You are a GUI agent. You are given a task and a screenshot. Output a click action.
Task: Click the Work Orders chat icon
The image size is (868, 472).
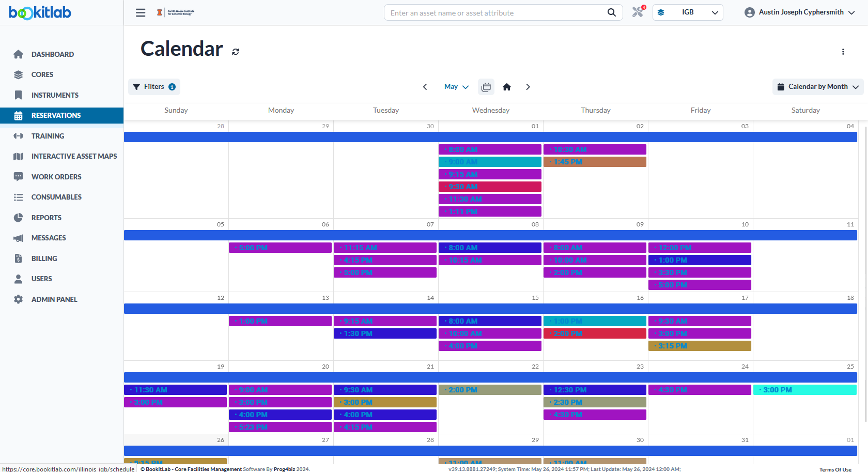pyautogui.click(x=19, y=177)
